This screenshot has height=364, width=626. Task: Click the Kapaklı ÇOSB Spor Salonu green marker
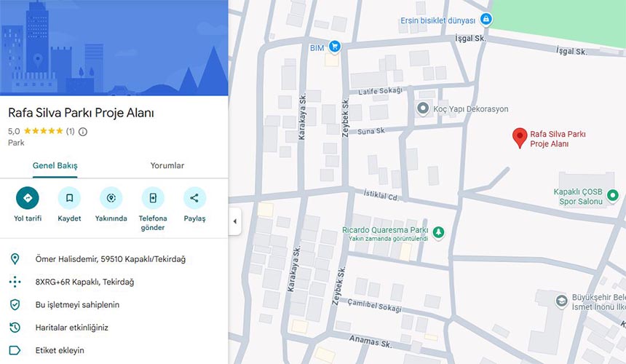tap(612, 196)
